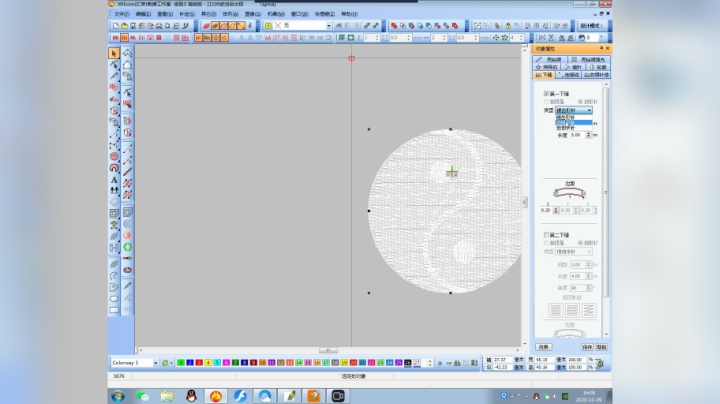Click the yellow circle icon beside the red X
The image size is (720, 404).
point(269,26)
